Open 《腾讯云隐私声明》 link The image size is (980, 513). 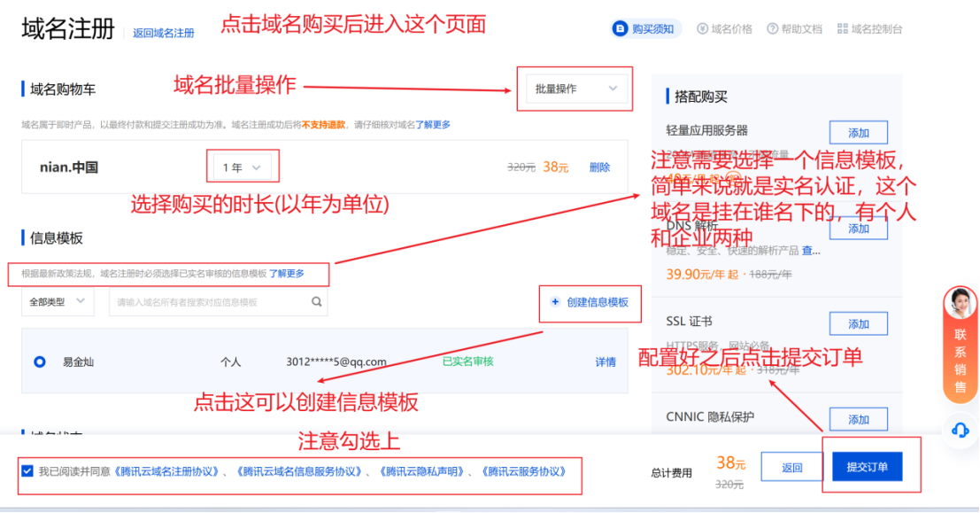click(x=422, y=471)
